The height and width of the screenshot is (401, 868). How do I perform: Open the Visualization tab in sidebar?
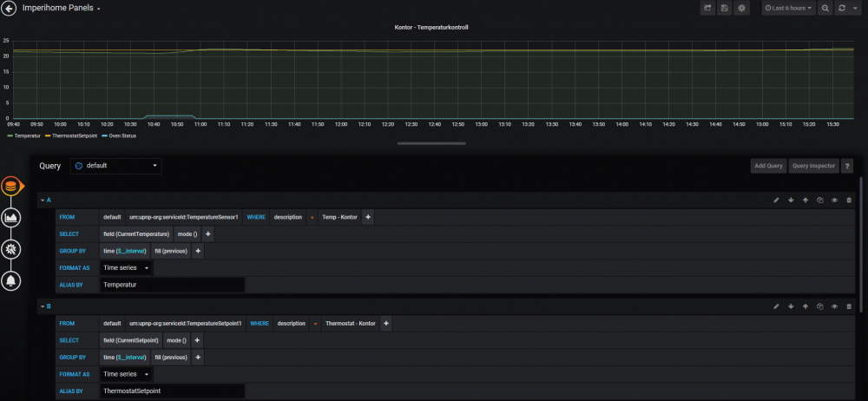(x=12, y=217)
